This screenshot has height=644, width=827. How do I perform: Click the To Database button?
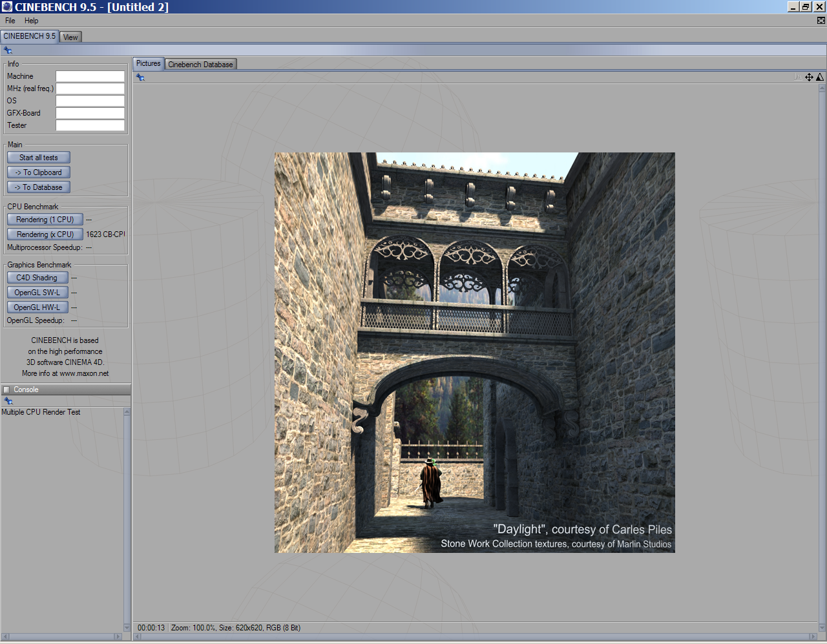click(x=39, y=187)
